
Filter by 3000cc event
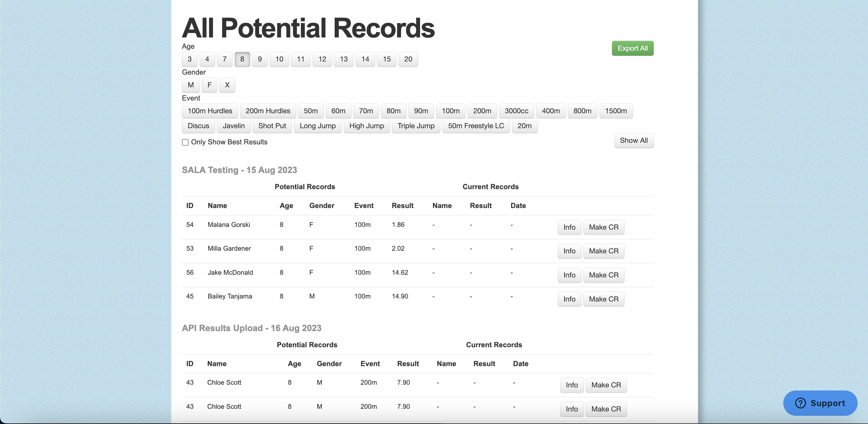point(517,111)
